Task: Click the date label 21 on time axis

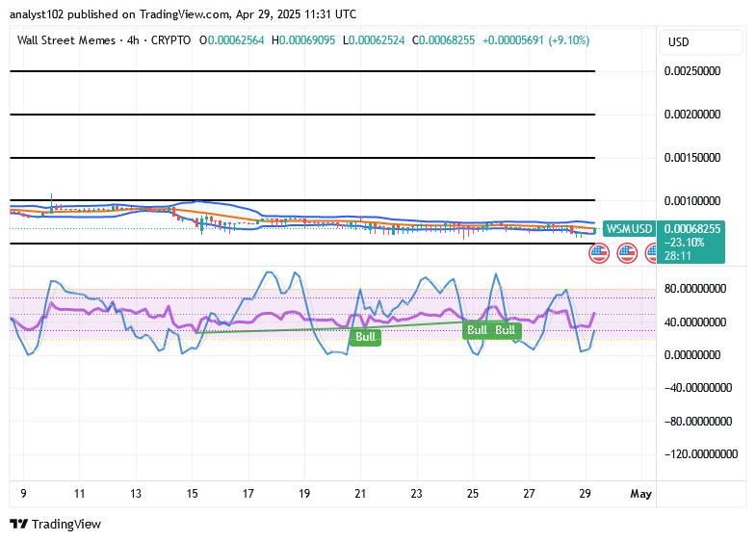Action: (360, 494)
